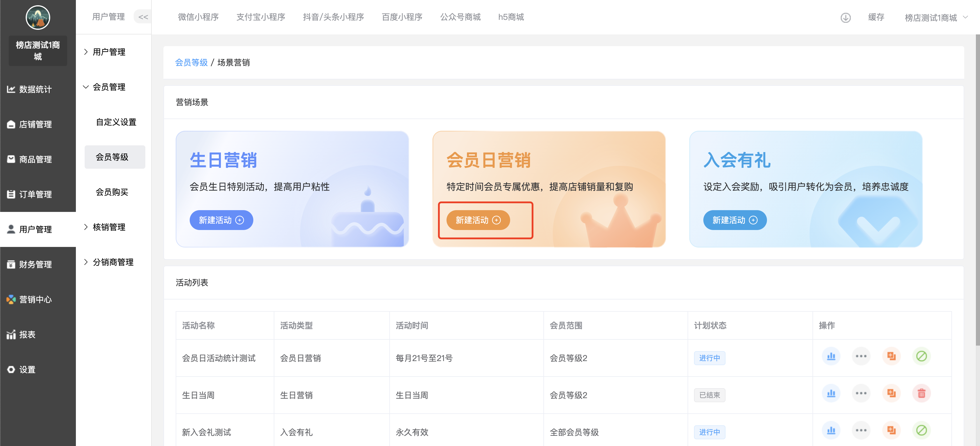Switch to h5商城 tab
The width and height of the screenshot is (980, 446).
tap(511, 17)
